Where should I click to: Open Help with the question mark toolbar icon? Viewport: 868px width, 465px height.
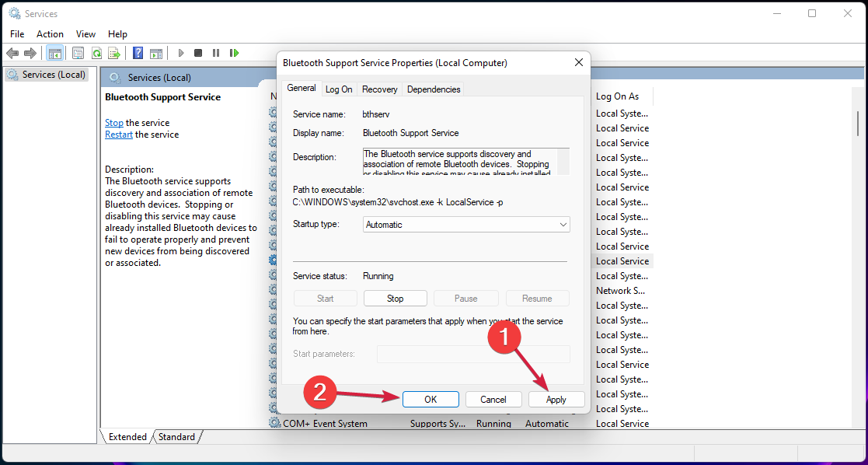click(x=137, y=52)
